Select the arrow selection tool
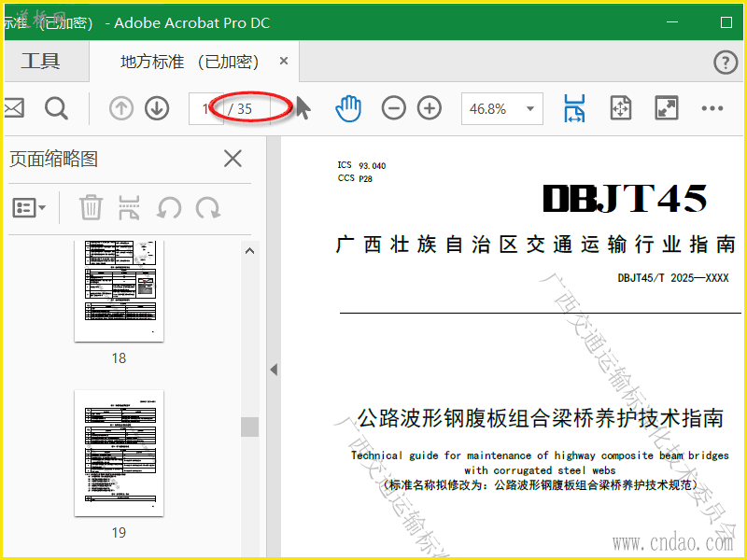The height and width of the screenshot is (560, 747). pos(303,107)
